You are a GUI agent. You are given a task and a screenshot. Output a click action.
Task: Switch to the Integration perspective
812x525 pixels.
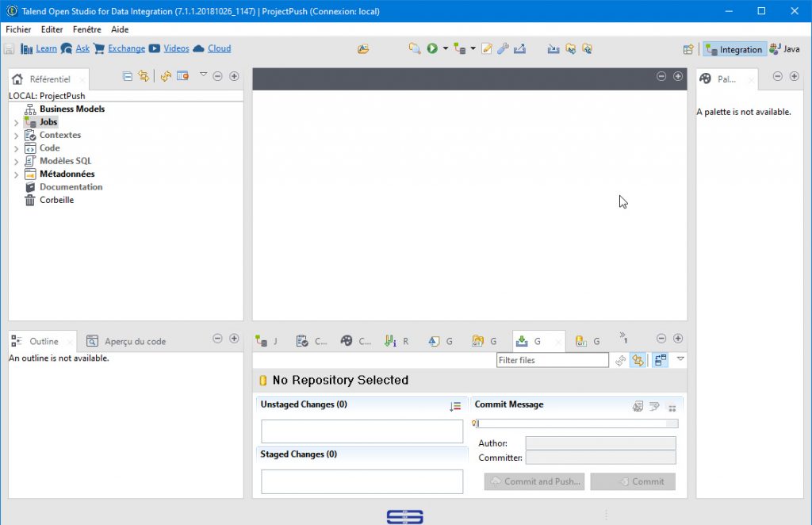[x=734, y=49]
